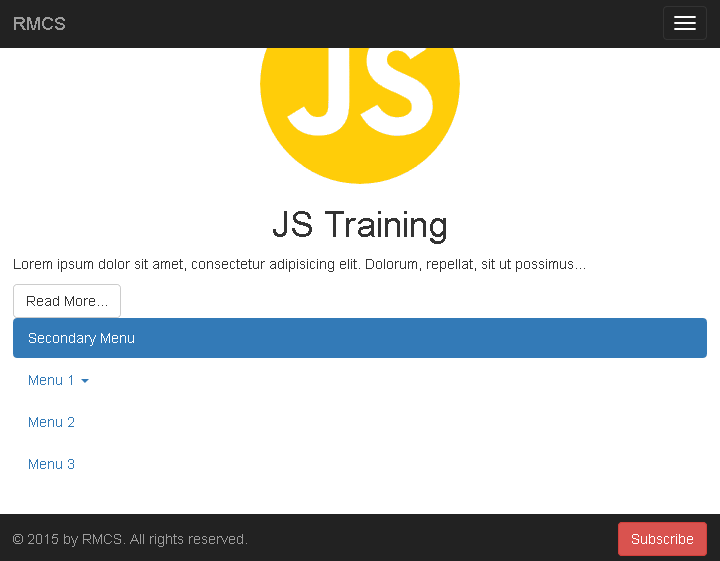720x561 pixels.
Task: Click the JS Training heading
Action: click(x=360, y=224)
